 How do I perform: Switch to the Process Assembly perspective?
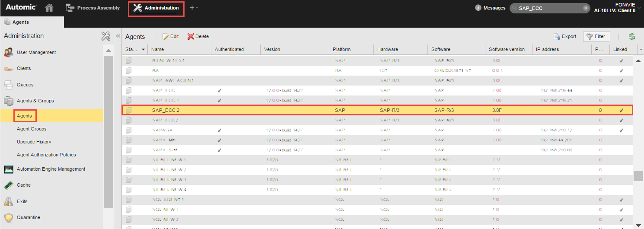[92, 8]
